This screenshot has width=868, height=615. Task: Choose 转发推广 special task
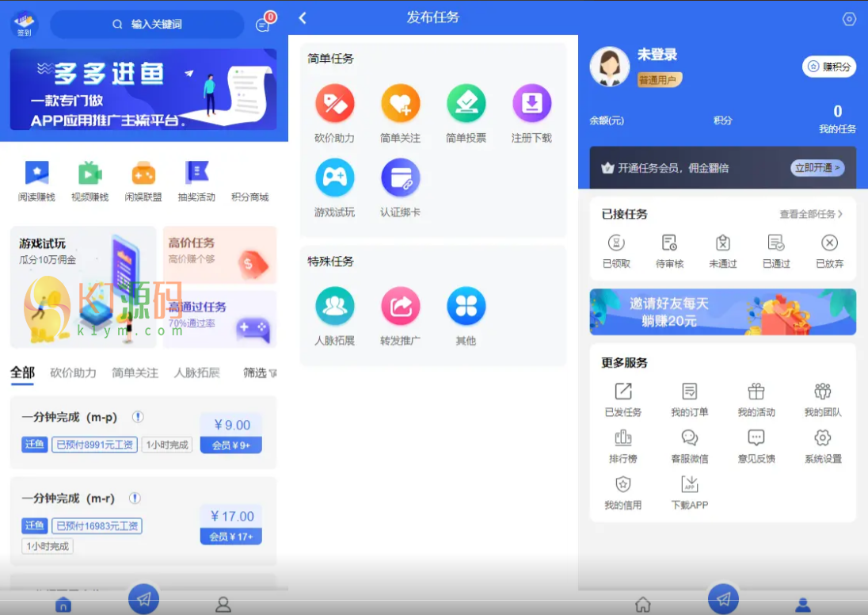coord(400,316)
